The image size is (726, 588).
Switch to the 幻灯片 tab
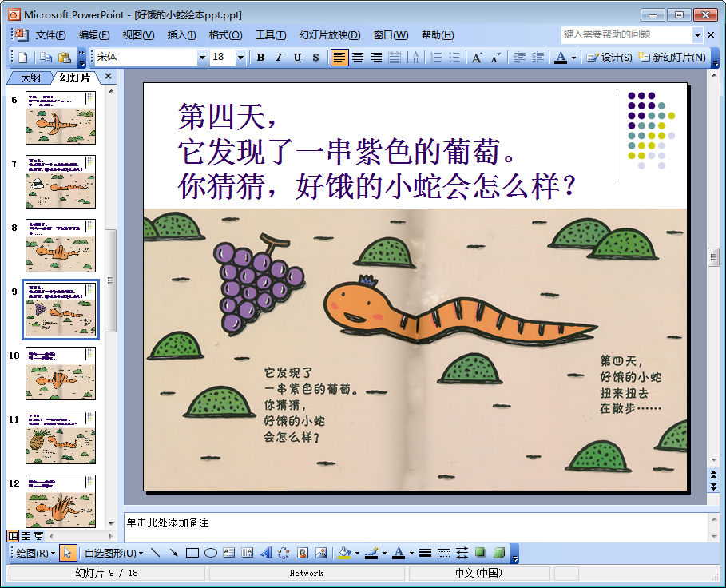(x=74, y=77)
